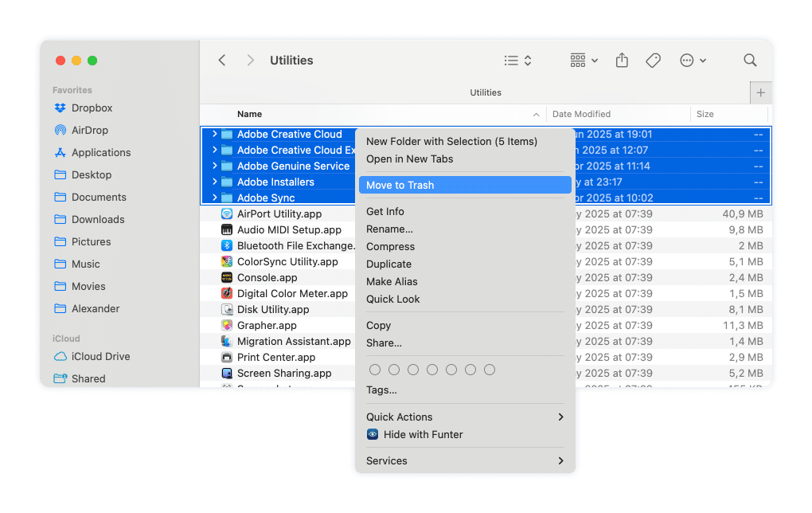The width and height of the screenshot is (812, 513).
Task: Click the Funter eye icon in the menu
Action: pos(373,435)
